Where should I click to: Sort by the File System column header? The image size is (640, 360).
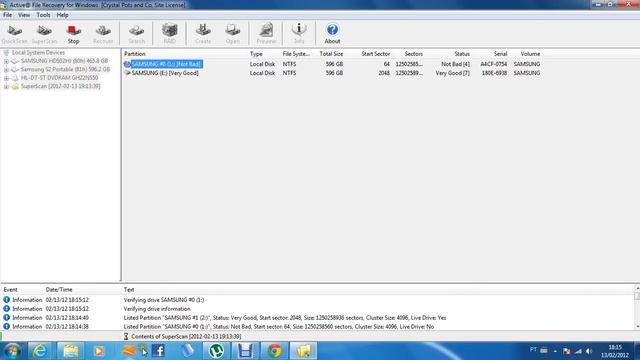pyautogui.click(x=296, y=54)
